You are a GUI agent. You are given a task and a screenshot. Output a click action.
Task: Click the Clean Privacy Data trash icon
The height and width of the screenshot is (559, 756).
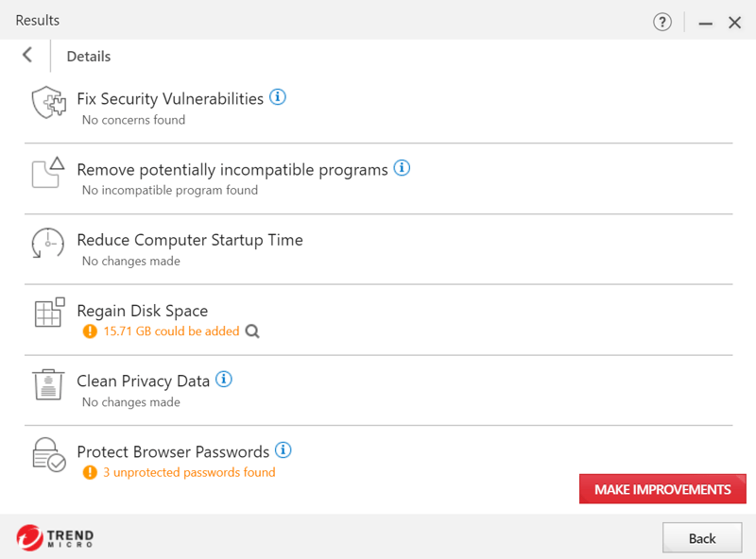48,384
